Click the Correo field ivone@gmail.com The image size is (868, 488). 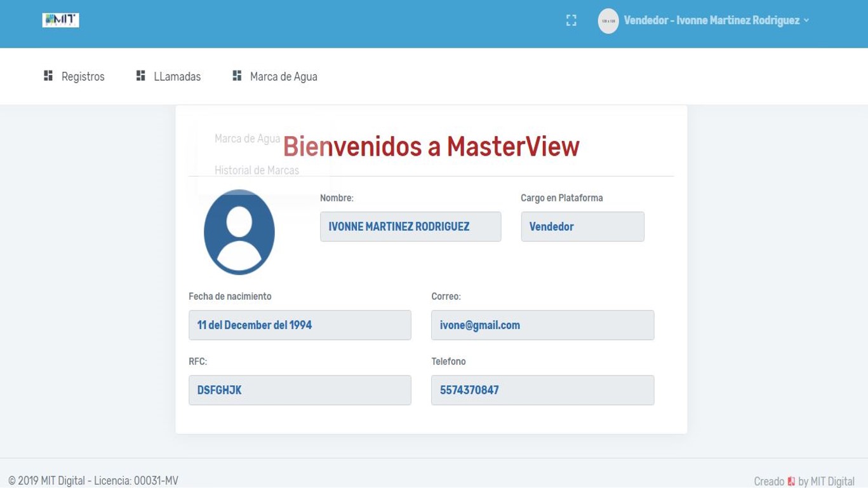[x=542, y=325]
